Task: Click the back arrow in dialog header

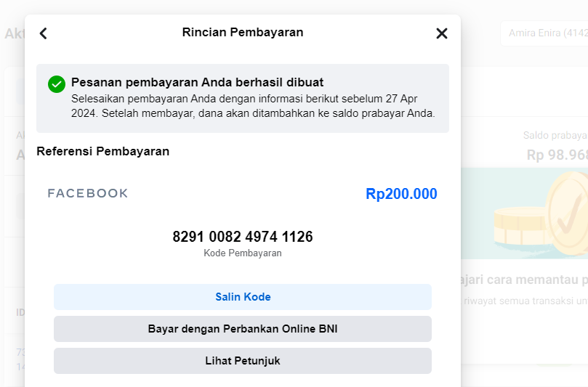Action: click(43, 33)
